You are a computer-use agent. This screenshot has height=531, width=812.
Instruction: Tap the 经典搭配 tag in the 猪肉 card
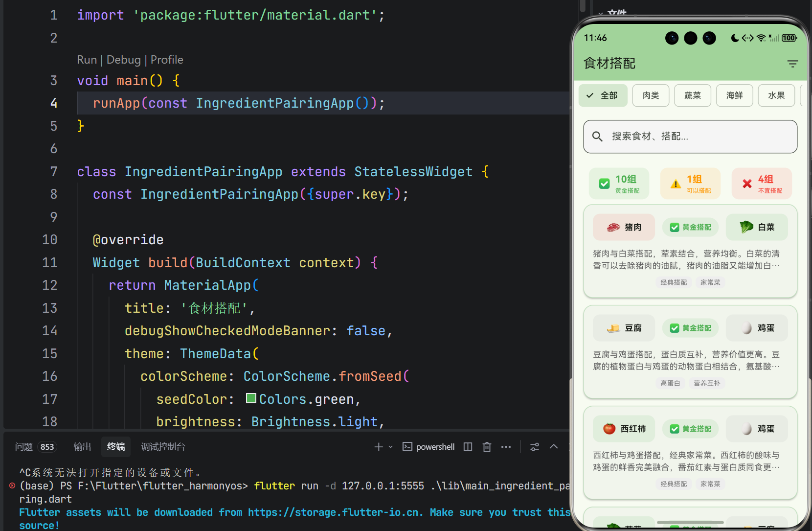click(674, 282)
